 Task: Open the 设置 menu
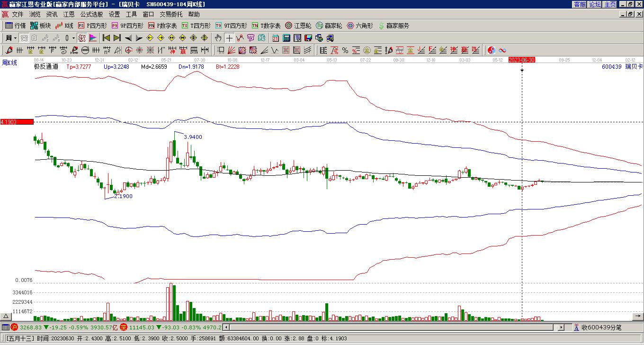point(114,15)
